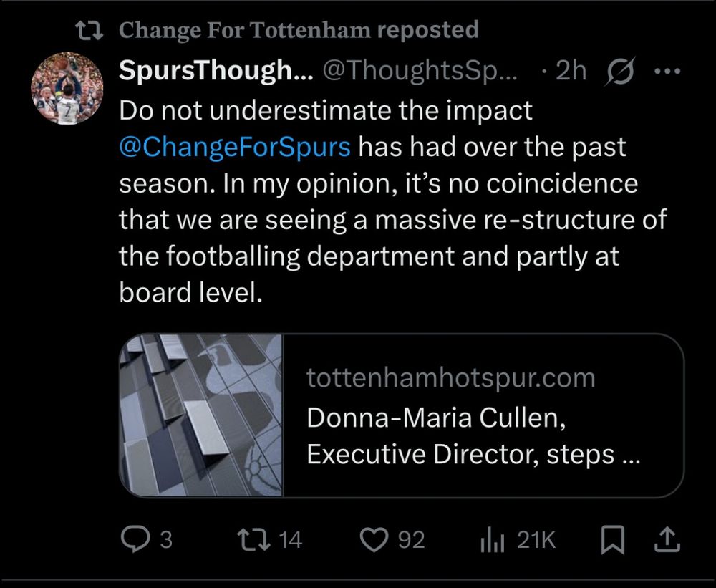Open the three-dot more options menu

[667, 71]
